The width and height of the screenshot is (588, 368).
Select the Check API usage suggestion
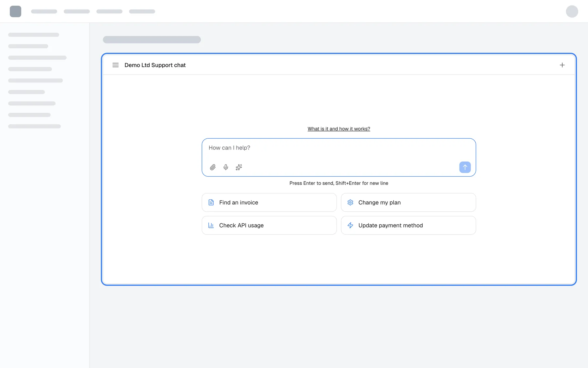[269, 225]
